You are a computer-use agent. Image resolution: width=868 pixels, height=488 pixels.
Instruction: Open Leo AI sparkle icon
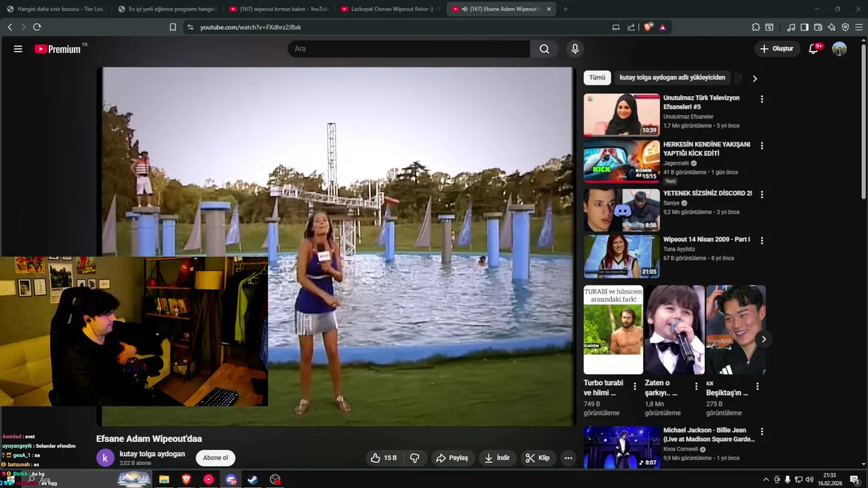(831, 27)
